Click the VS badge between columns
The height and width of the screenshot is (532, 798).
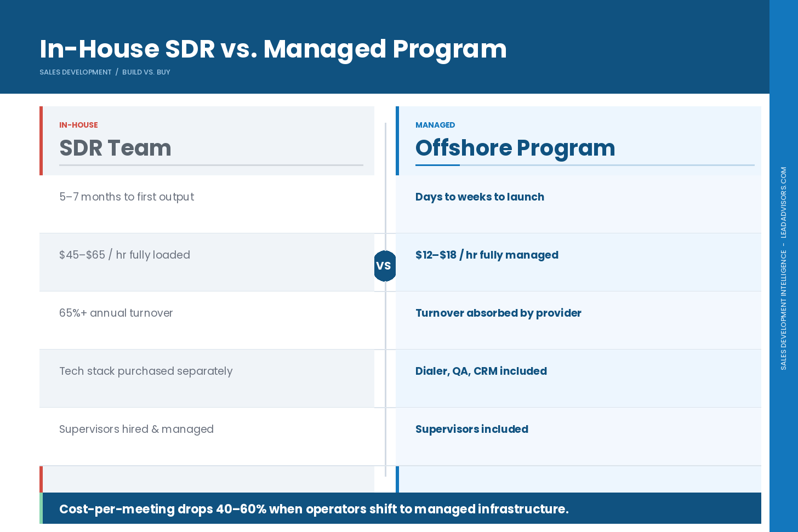(385, 265)
